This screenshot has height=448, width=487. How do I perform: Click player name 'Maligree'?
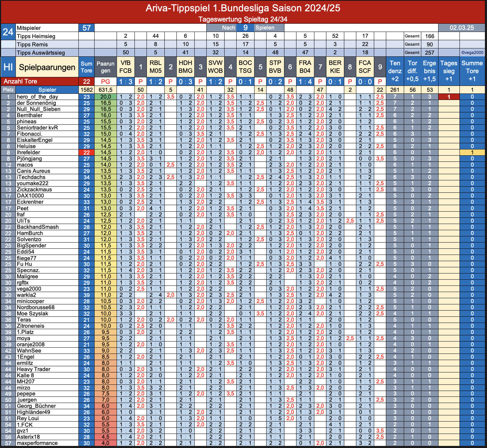point(27,277)
